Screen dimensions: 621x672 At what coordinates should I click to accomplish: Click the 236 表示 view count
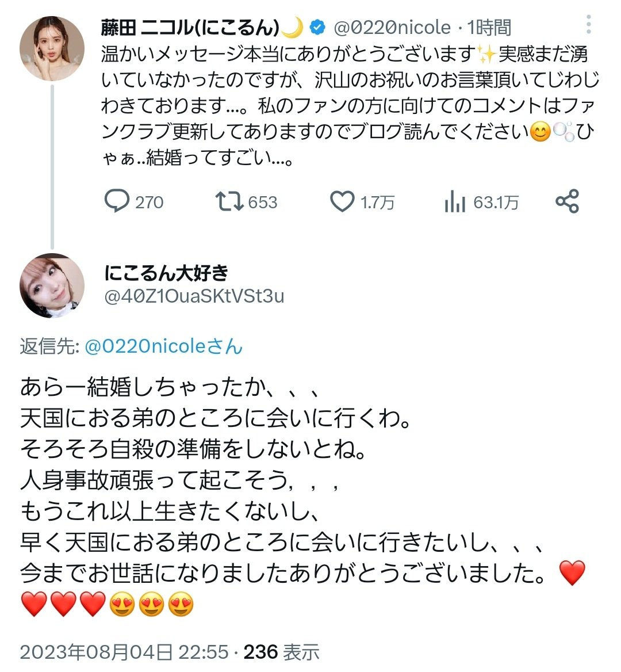(x=281, y=652)
